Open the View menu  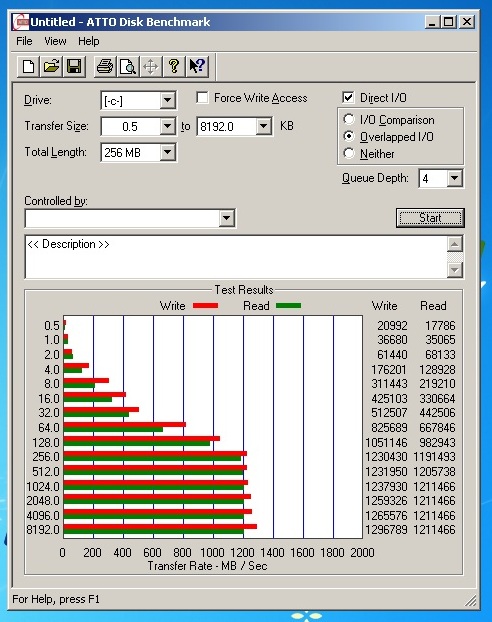pos(55,41)
